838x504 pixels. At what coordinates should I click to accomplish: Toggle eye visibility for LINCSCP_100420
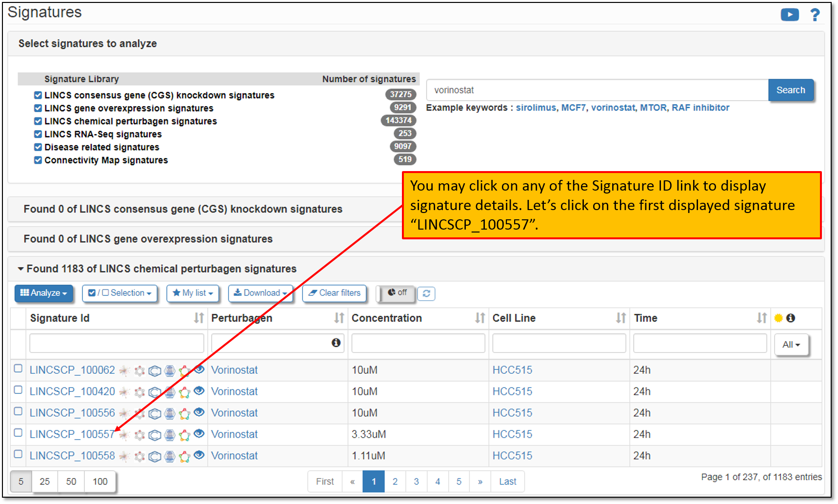pos(199,390)
